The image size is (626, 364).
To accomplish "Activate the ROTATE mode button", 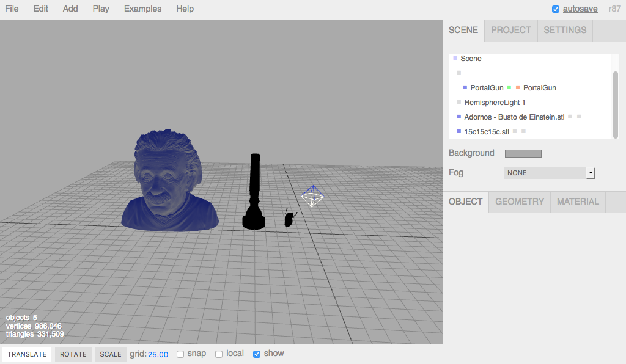I will click(x=73, y=354).
